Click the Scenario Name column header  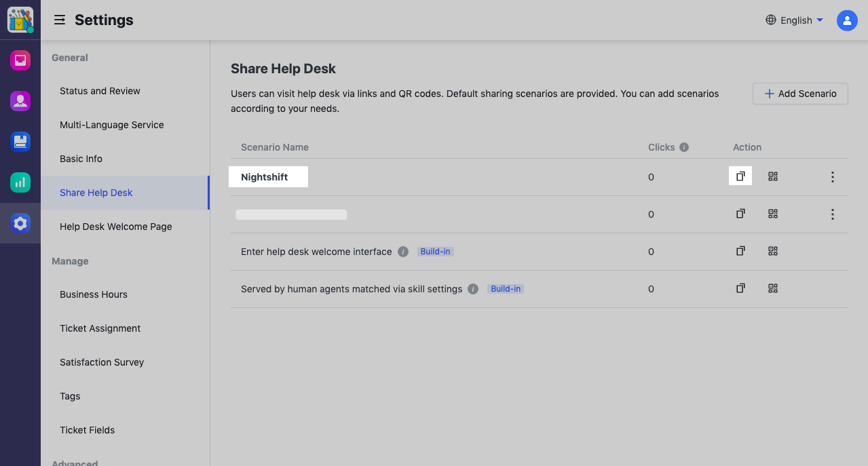pyautogui.click(x=275, y=147)
